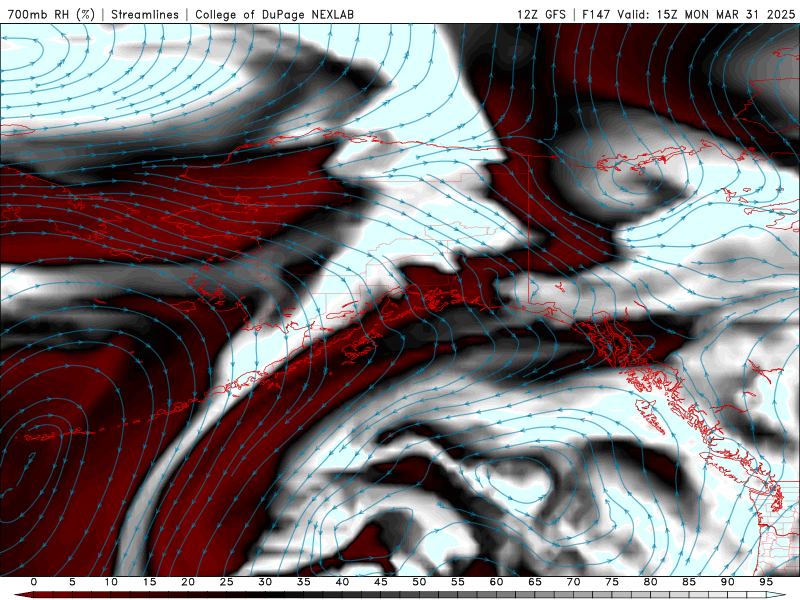Click the '60' value on color scale

point(496,582)
